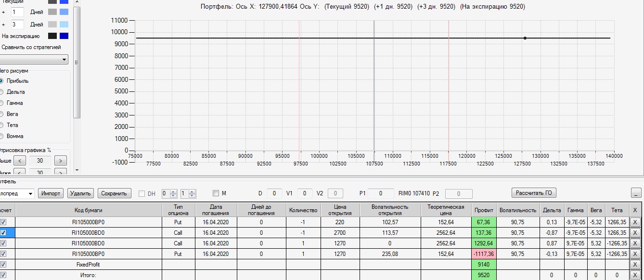The width and height of the screenshot is (644, 280).
Task: Click the P1 input field
Action: [x=381, y=193]
